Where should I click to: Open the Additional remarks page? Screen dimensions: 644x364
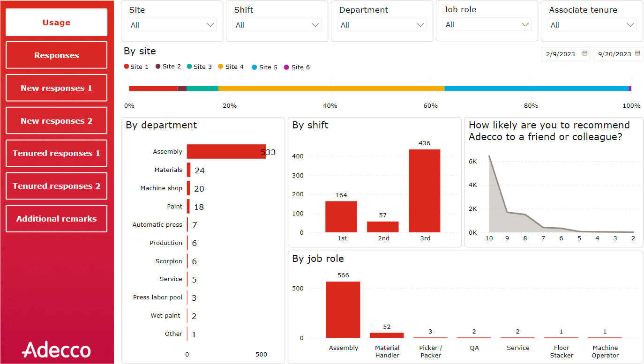point(56,219)
